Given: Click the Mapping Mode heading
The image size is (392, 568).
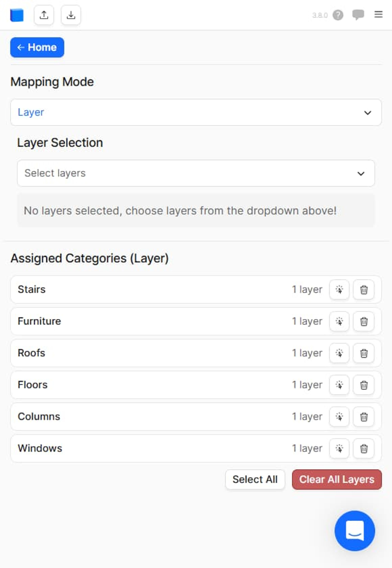Looking at the screenshot, I should click(x=52, y=82).
